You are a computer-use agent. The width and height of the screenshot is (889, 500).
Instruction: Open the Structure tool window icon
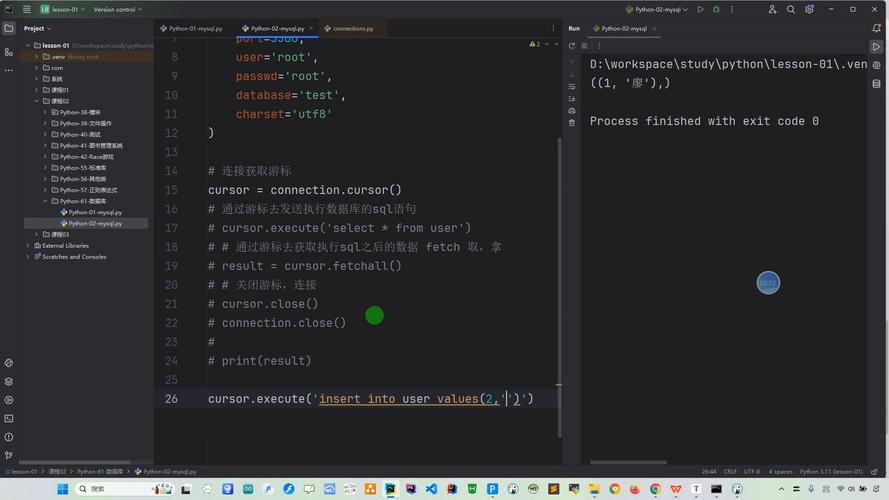pyautogui.click(x=9, y=52)
